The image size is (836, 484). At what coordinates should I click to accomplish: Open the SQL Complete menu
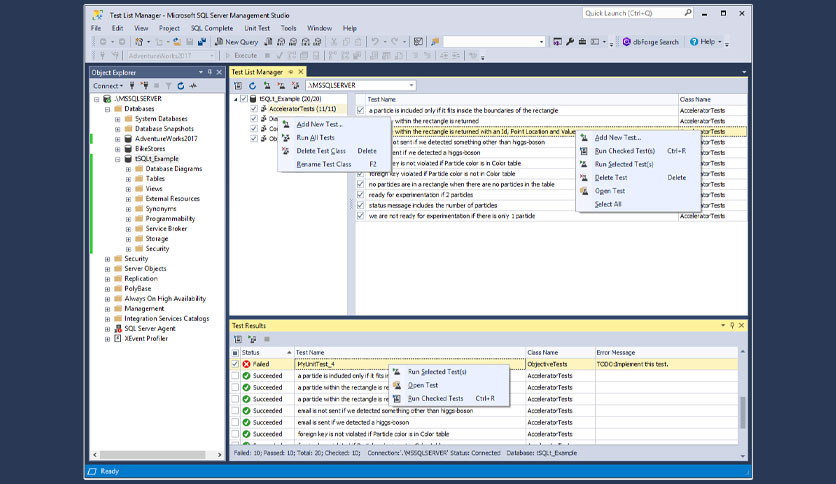click(212, 28)
